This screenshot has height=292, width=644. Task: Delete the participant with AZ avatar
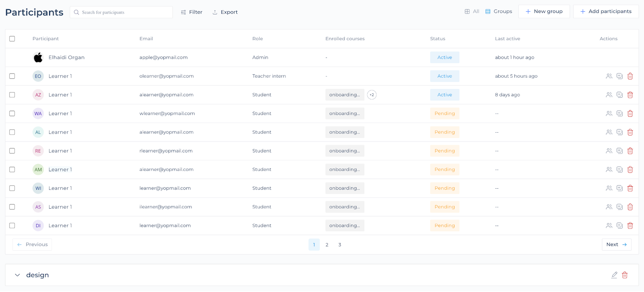point(630,95)
